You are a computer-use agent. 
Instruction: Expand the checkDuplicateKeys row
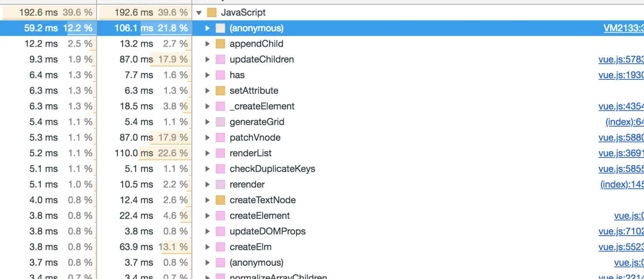207,169
